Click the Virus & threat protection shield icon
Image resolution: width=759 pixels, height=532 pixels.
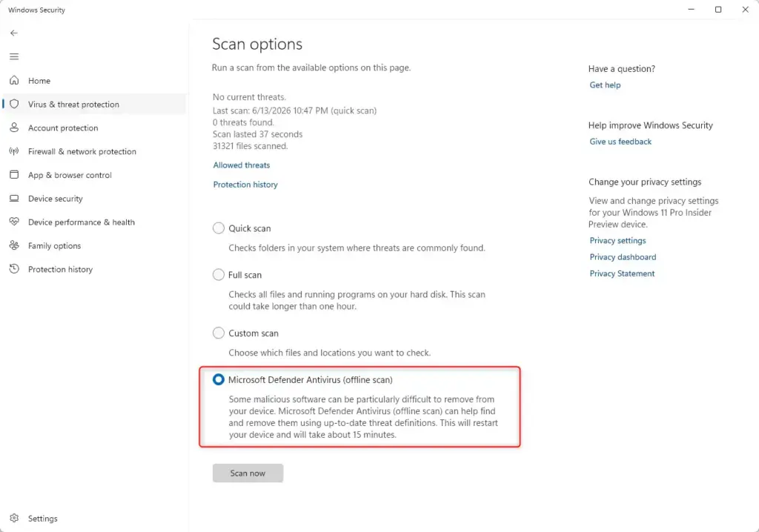click(x=14, y=104)
